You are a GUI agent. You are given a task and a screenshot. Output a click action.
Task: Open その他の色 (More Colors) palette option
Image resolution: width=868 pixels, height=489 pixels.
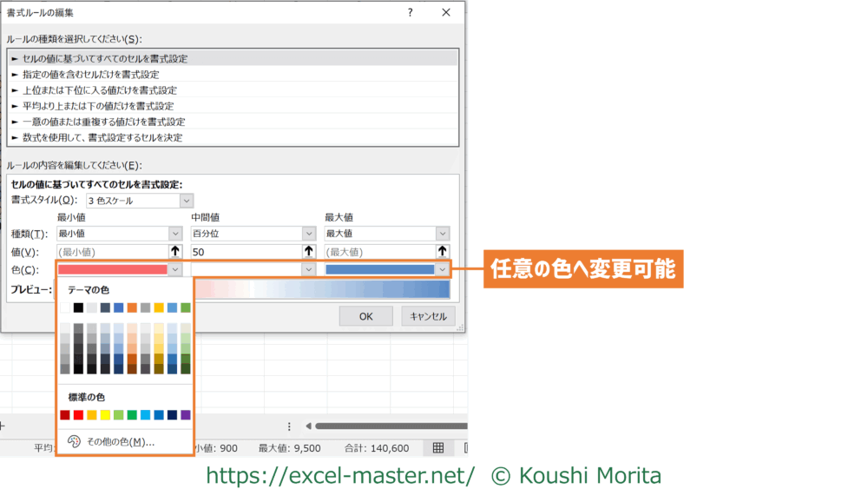click(x=120, y=442)
